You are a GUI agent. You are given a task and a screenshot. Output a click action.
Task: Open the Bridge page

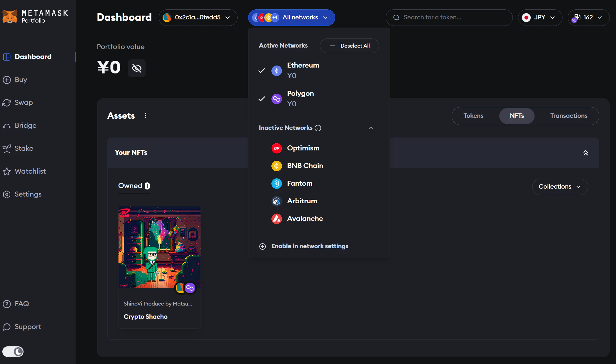tap(26, 125)
